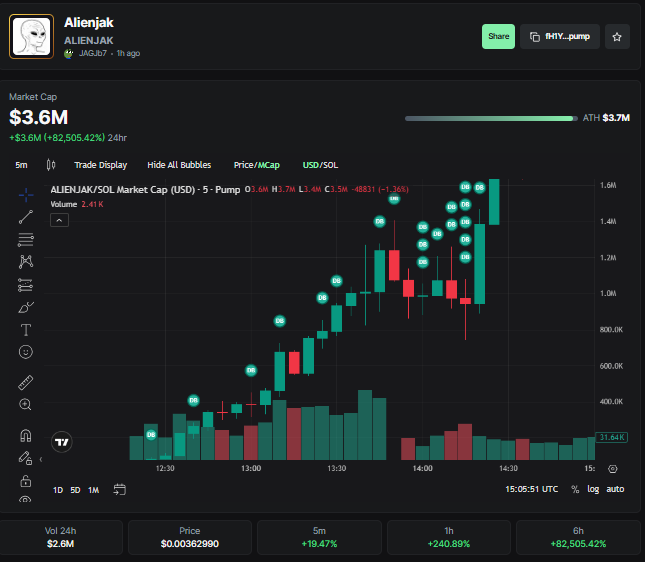Select the ruler measure tool
Viewport: 645px width, 562px height.
point(26,383)
